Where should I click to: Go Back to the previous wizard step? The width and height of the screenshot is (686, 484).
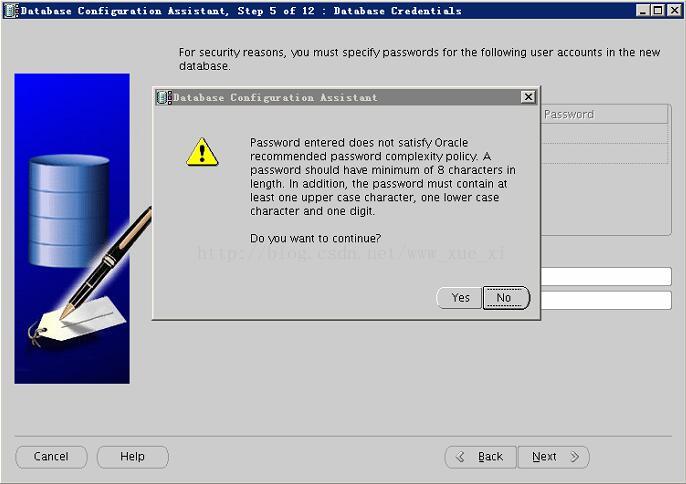point(481,457)
